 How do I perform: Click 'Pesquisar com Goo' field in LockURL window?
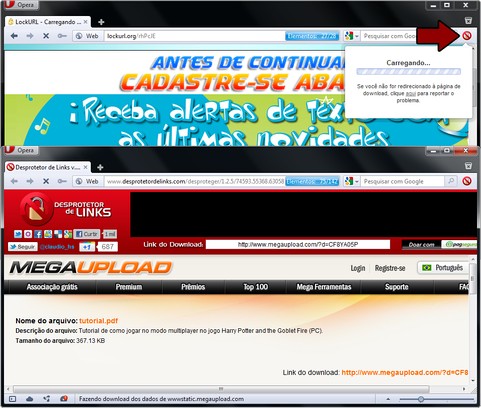[x=388, y=36]
